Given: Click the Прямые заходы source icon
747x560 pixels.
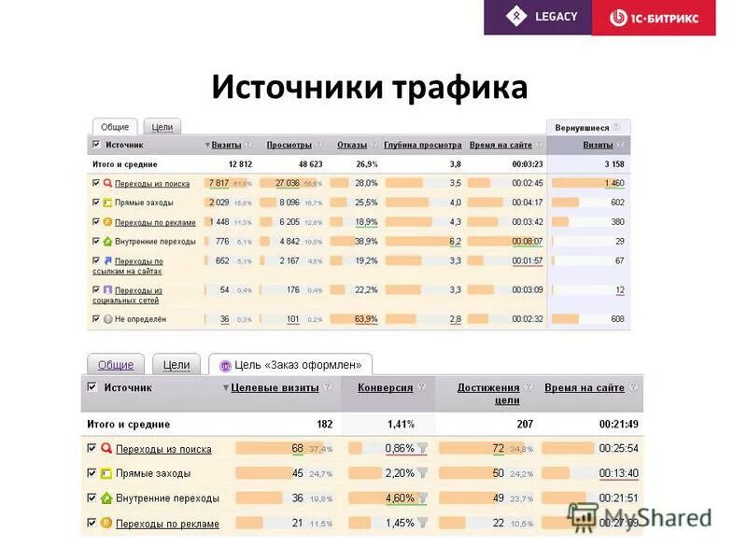Looking at the screenshot, I should click(x=107, y=202).
